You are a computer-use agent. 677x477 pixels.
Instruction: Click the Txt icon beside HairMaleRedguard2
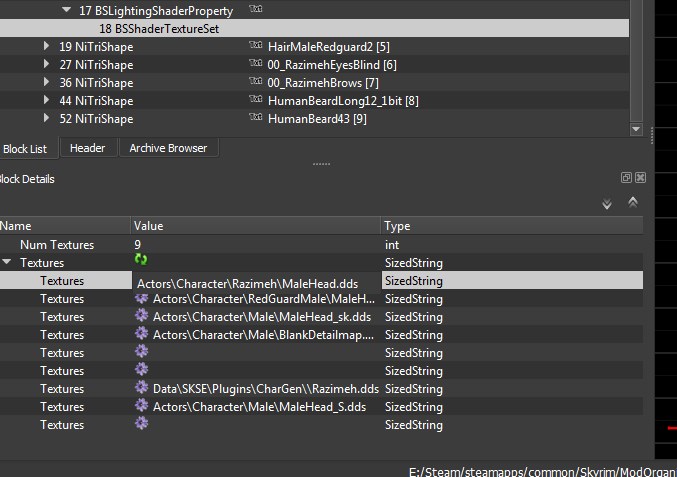coord(256,45)
